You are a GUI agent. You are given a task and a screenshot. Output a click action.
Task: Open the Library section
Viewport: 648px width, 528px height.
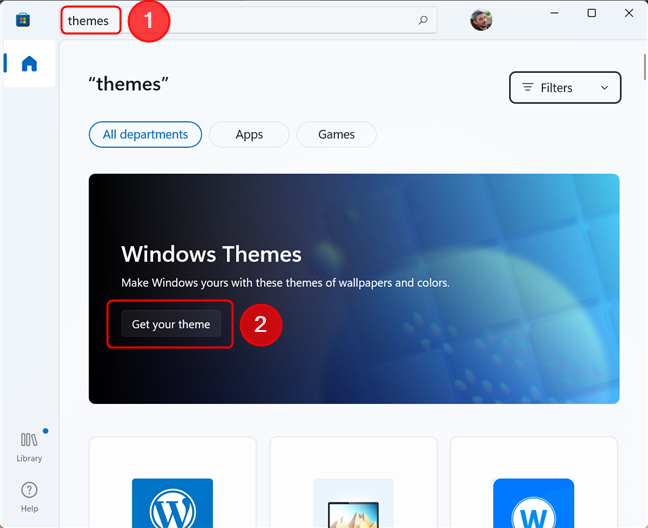click(29, 447)
